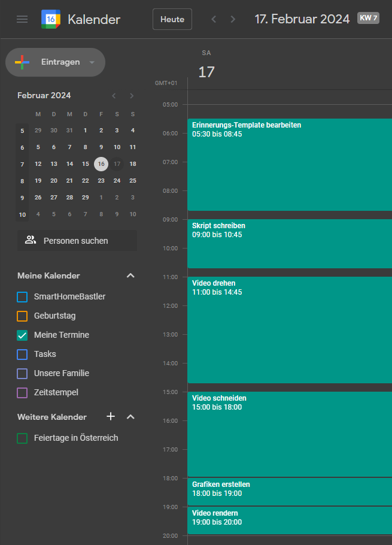Open the Erinnerungs-Template bearbeiten event
The image size is (392, 545).
click(290, 165)
